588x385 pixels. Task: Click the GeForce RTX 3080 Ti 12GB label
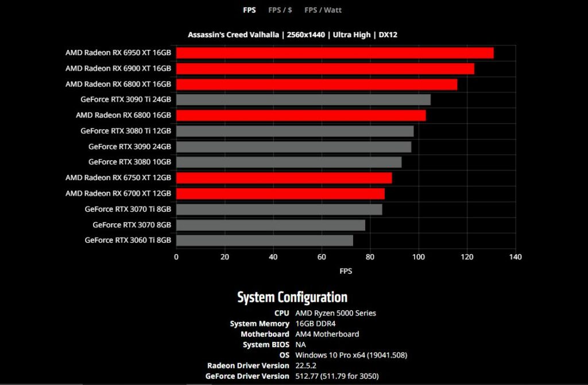(x=126, y=131)
